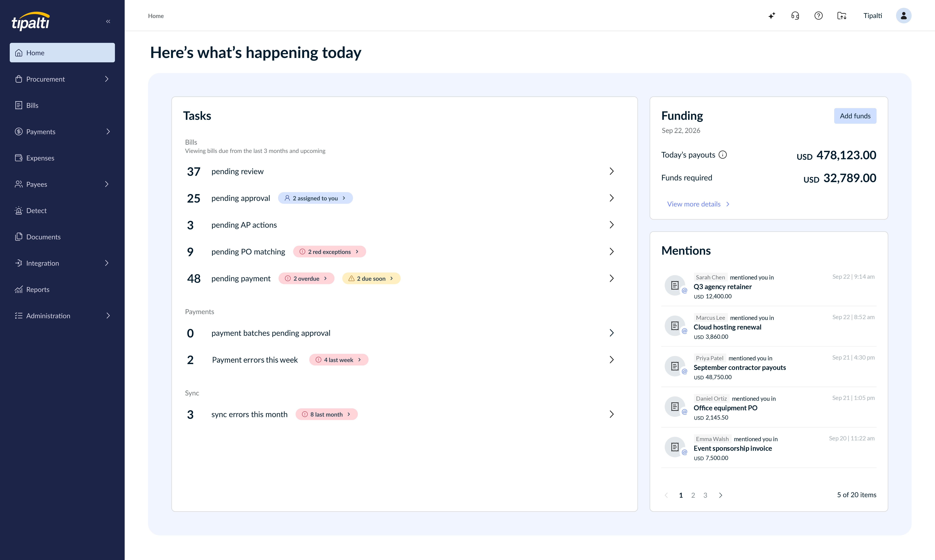Viewport: 935px width, 560px height.
Task: Click document icon for Q3 agency retainer
Action: (x=675, y=285)
